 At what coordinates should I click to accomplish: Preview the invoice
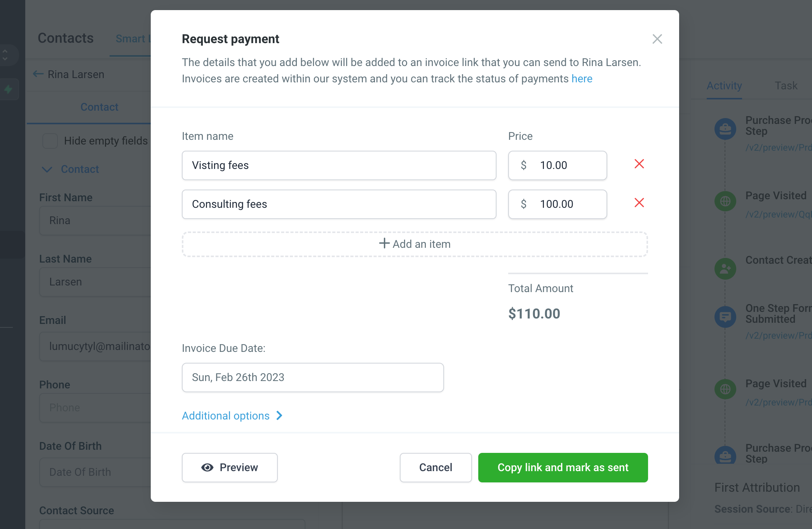230,467
